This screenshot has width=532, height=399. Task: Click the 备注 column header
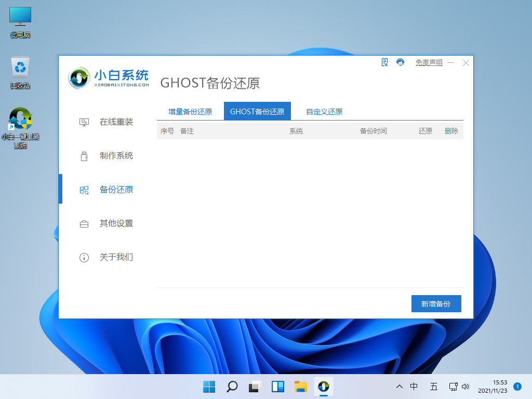coord(187,131)
